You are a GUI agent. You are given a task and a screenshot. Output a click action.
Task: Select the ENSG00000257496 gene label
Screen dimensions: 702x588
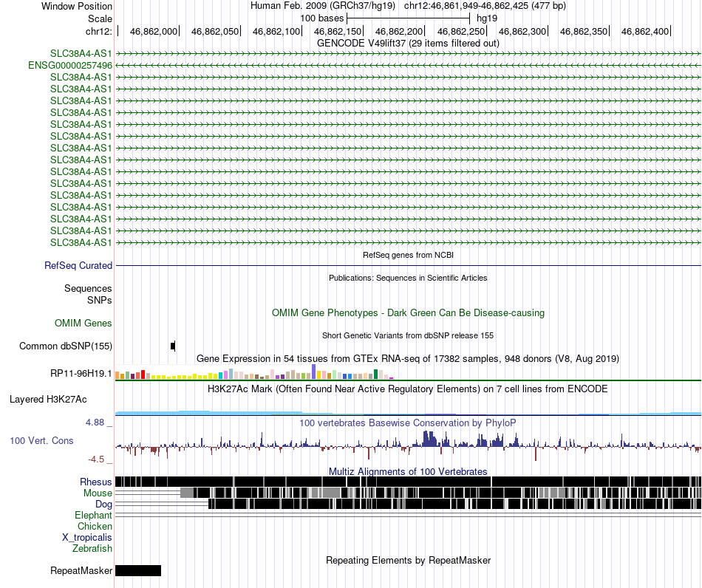pos(70,65)
